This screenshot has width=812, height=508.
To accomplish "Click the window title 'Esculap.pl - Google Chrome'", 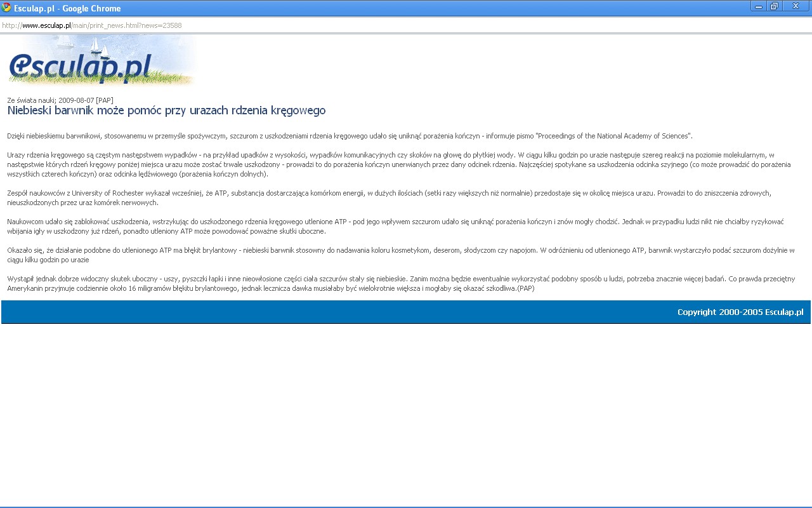I will (67, 8).
